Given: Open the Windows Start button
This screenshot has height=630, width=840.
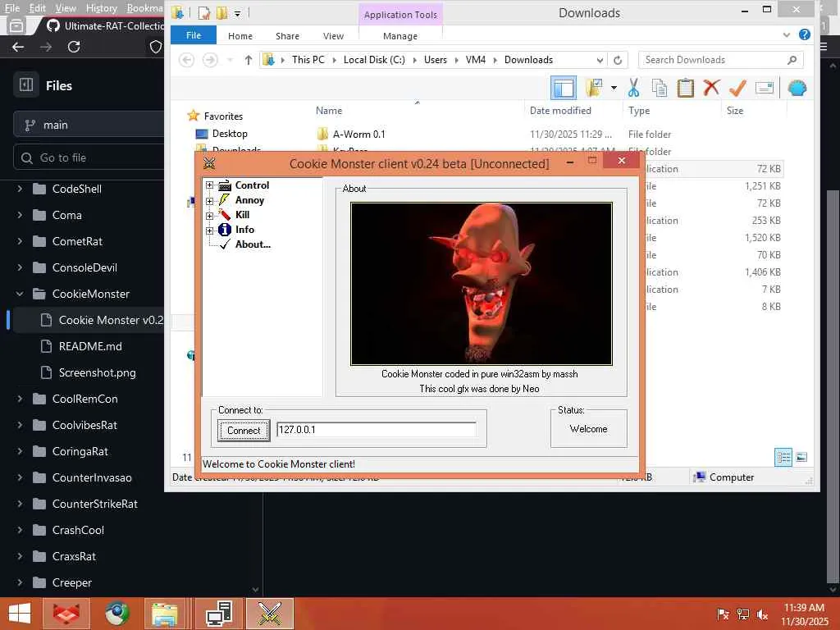Looking at the screenshot, I should click(x=20, y=614).
